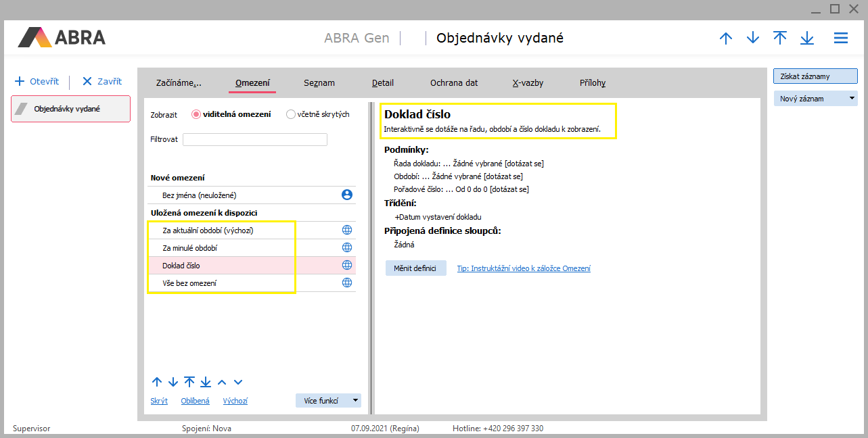Screen dimensions: 868x438
Task: Expand the Více funkcí dropdown
Action: (x=355, y=401)
